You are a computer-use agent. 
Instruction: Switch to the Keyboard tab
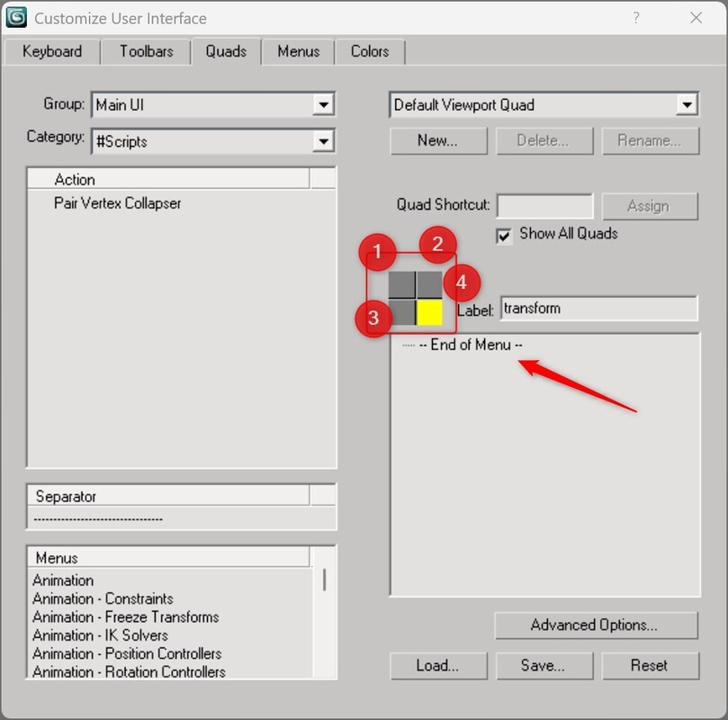(52, 51)
